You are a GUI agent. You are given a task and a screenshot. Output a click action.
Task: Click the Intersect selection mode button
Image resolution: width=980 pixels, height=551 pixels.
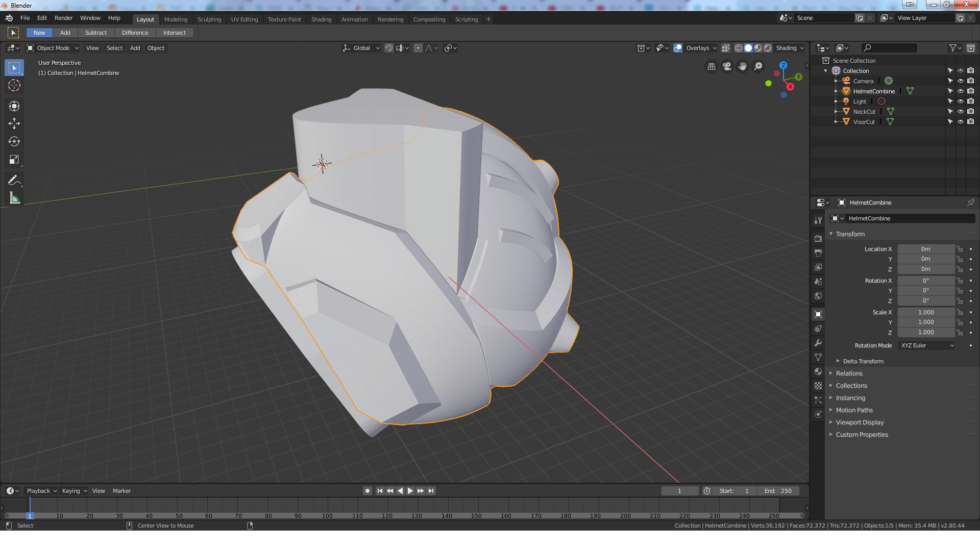(x=174, y=33)
